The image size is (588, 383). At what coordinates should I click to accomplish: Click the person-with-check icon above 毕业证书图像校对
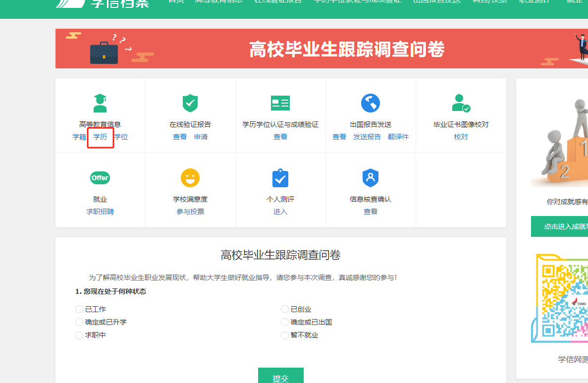[x=461, y=103]
